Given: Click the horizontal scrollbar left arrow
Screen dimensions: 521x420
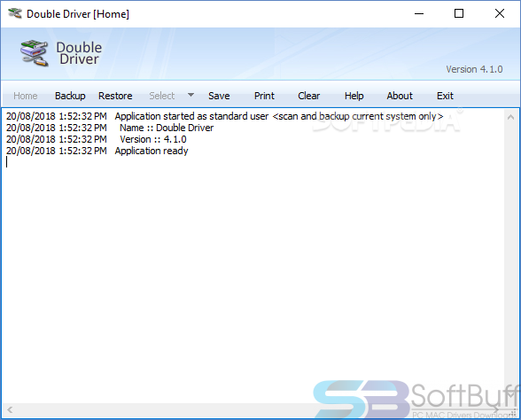Looking at the screenshot, I should 10,409.
